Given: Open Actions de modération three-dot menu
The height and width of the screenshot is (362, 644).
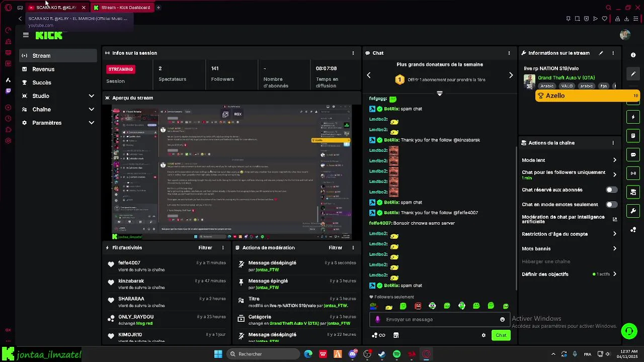Looking at the screenshot, I should click(353, 248).
